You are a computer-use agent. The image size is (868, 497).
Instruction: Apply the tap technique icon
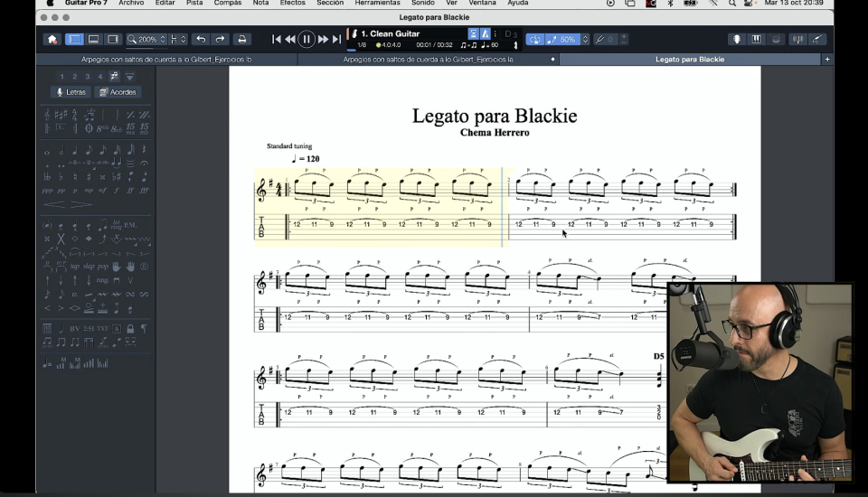(75, 267)
